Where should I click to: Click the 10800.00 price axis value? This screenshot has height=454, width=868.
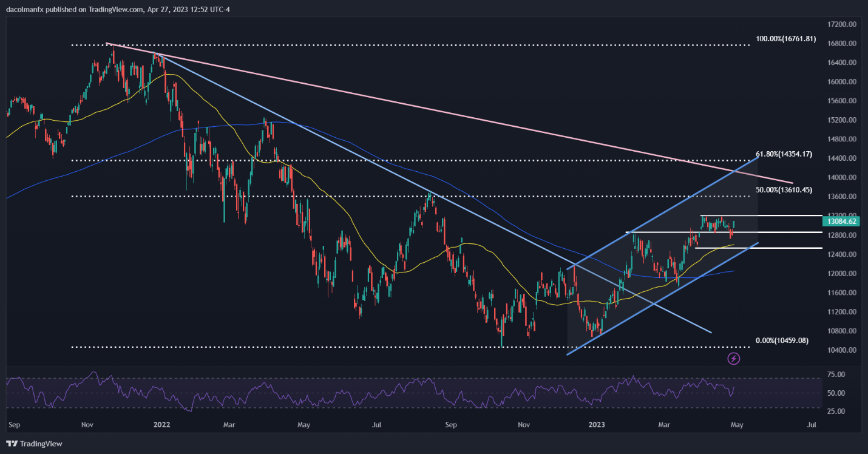click(842, 331)
